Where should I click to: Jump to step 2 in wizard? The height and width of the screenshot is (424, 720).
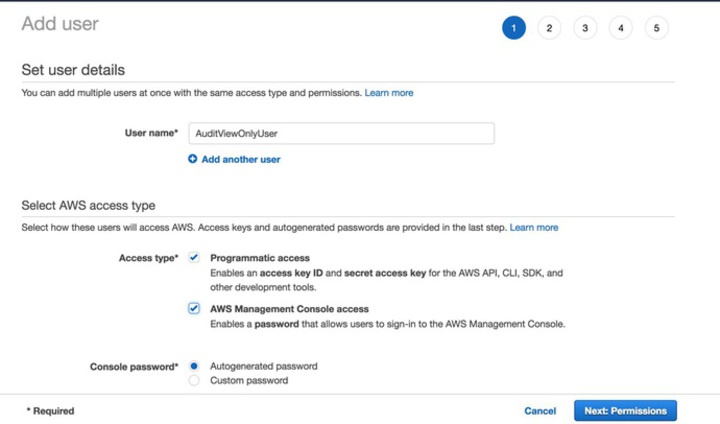[x=549, y=28]
